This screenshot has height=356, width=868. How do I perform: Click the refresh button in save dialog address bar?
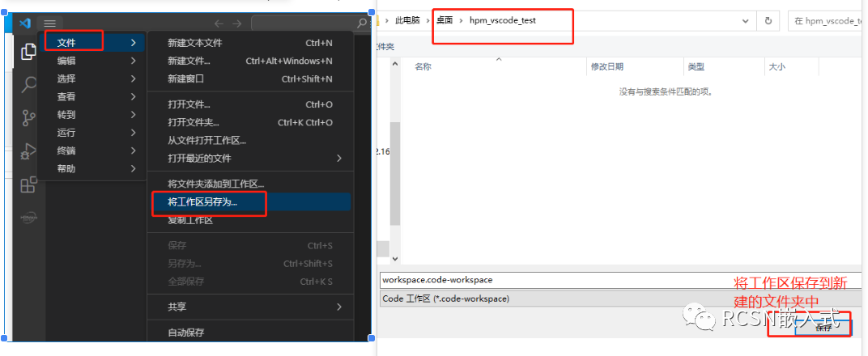click(768, 20)
